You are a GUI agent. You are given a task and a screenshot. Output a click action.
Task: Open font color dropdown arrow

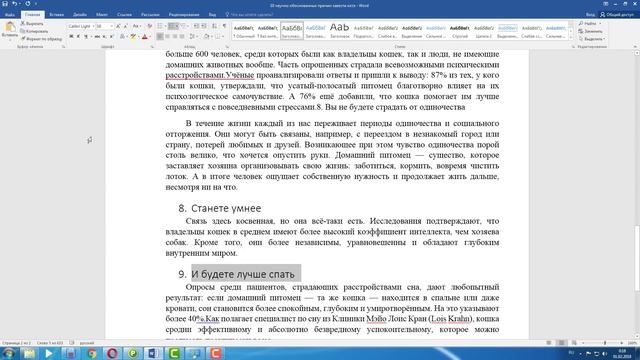pyautogui.click(x=150, y=37)
